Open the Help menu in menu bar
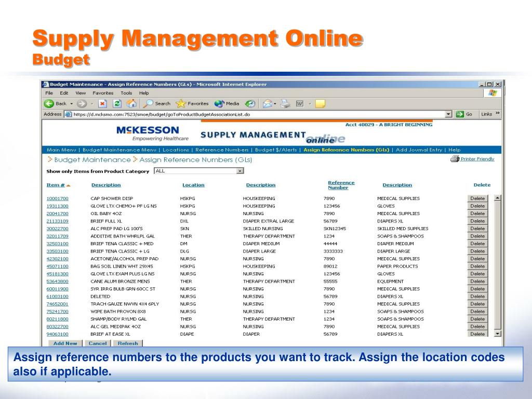532x399 pixels. click(144, 93)
